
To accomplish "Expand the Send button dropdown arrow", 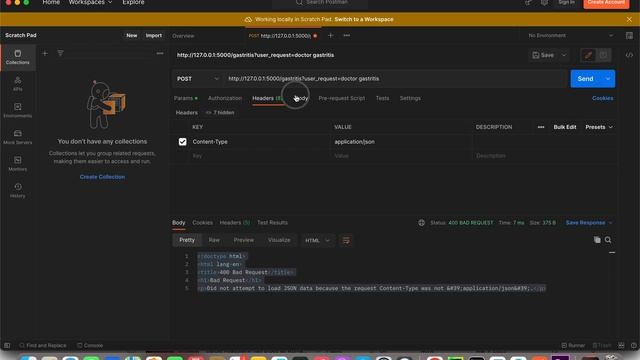I will coord(608,79).
